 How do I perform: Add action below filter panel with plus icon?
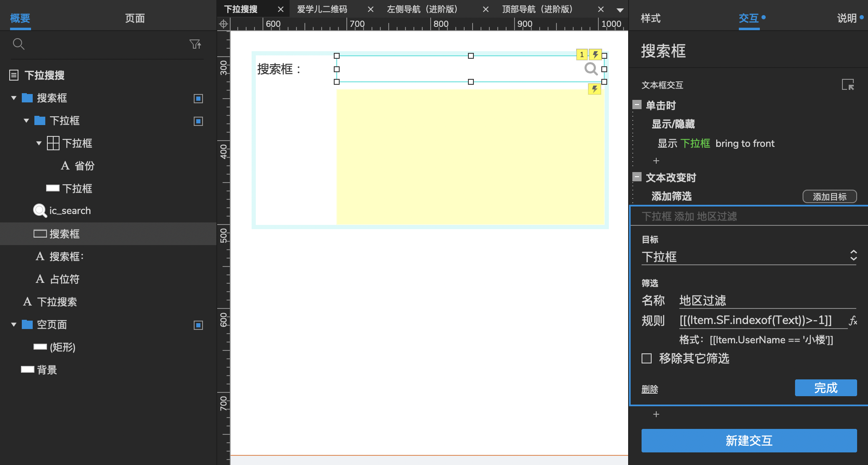(x=656, y=414)
